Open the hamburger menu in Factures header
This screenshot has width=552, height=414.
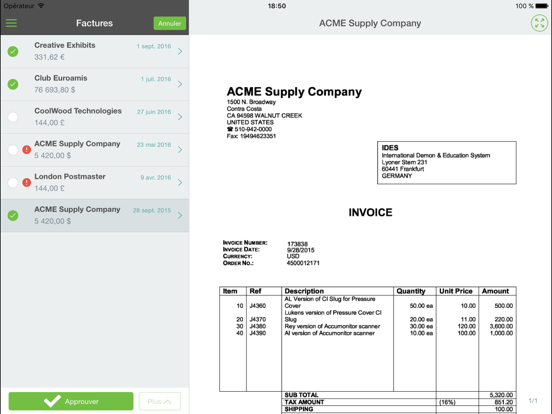coord(11,23)
